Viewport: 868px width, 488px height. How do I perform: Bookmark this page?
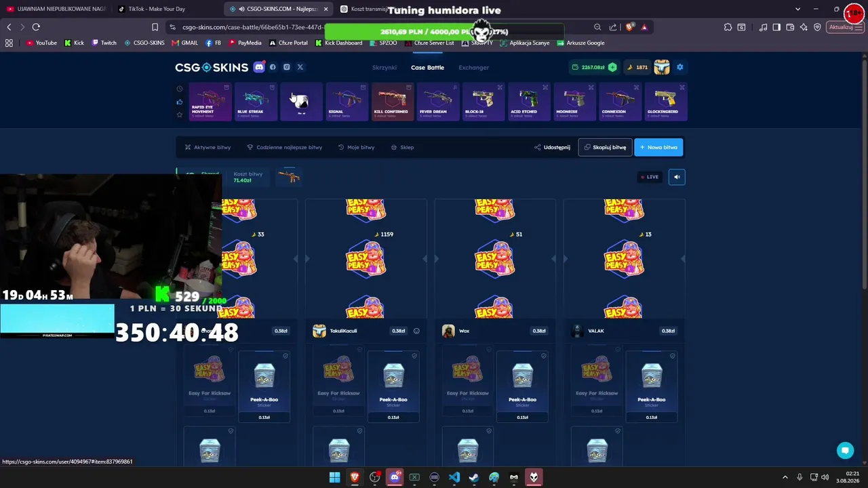click(155, 27)
